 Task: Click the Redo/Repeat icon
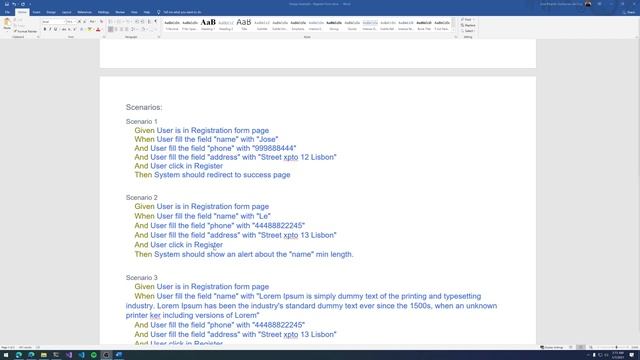pyautogui.click(x=23, y=4)
